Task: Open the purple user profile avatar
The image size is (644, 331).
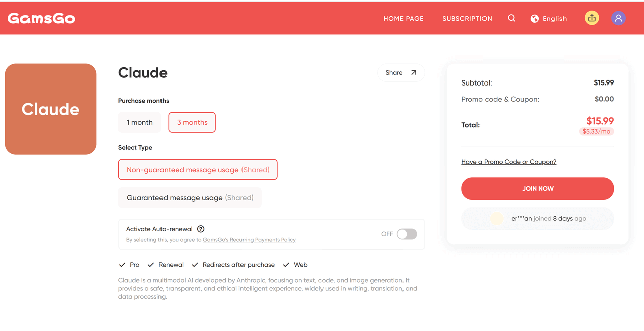Action: click(x=618, y=18)
